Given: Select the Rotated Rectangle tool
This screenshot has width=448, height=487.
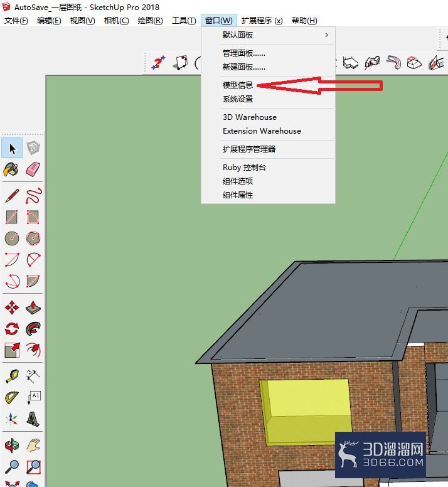Looking at the screenshot, I should click(33, 217).
